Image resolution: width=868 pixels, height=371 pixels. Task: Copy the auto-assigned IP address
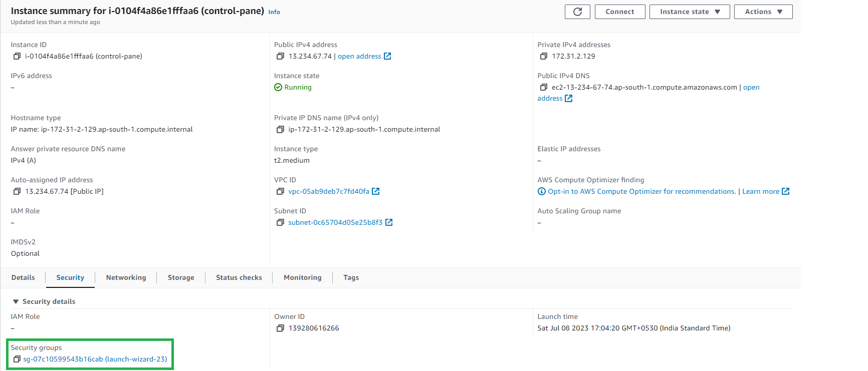click(17, 192)
